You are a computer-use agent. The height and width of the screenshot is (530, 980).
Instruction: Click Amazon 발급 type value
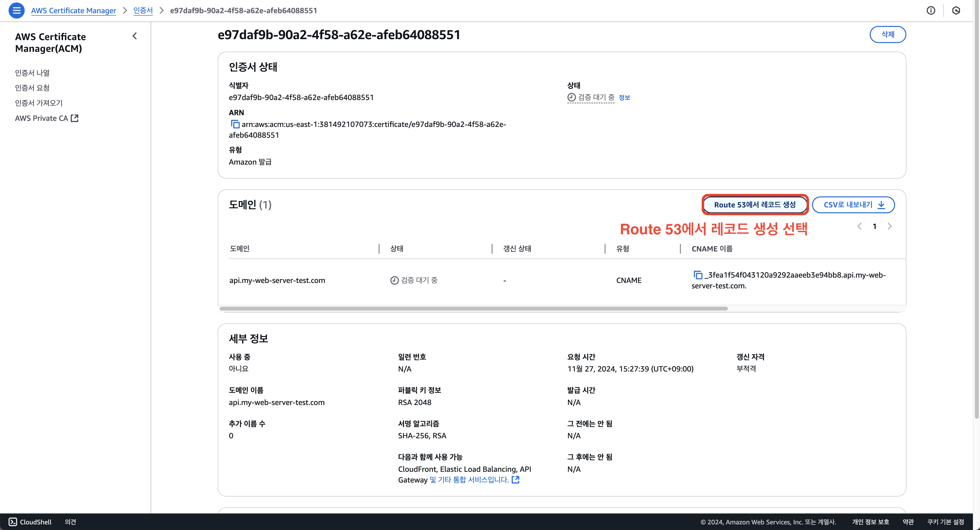250,162
